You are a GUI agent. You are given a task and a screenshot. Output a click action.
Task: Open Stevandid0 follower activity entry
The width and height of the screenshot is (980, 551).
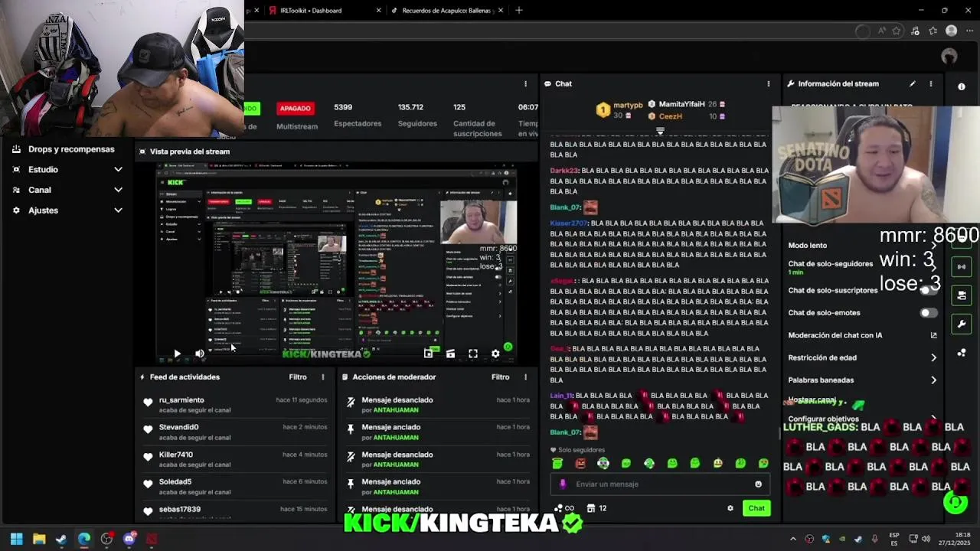click(x=237, y=432)
